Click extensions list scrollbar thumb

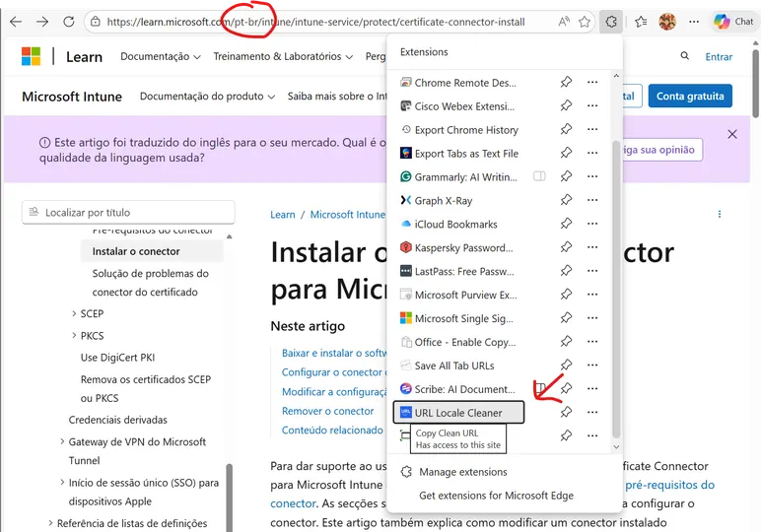[x=616, y=290]
